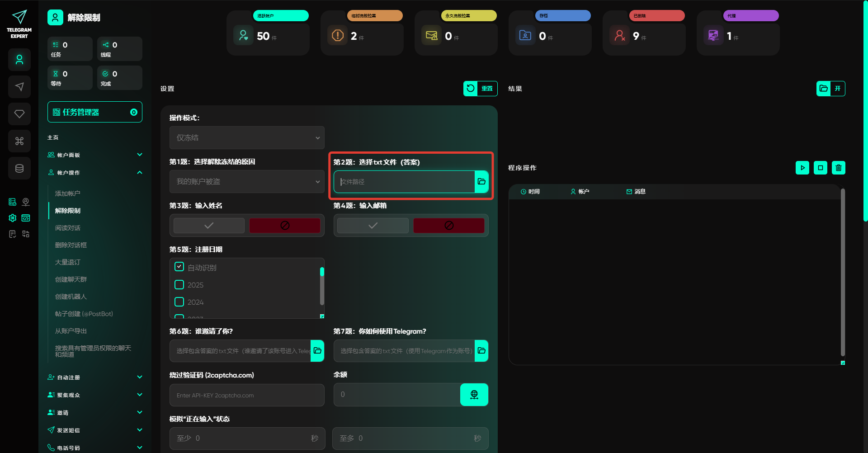Screen dimensions: 868x453
Task: Check the 2024 registration year box
Action: [x=179, y=302]
